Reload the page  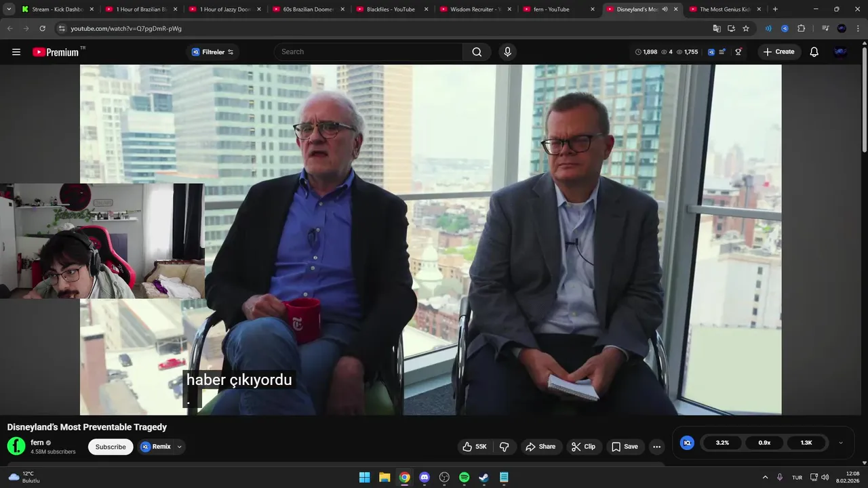pos(42,28)
